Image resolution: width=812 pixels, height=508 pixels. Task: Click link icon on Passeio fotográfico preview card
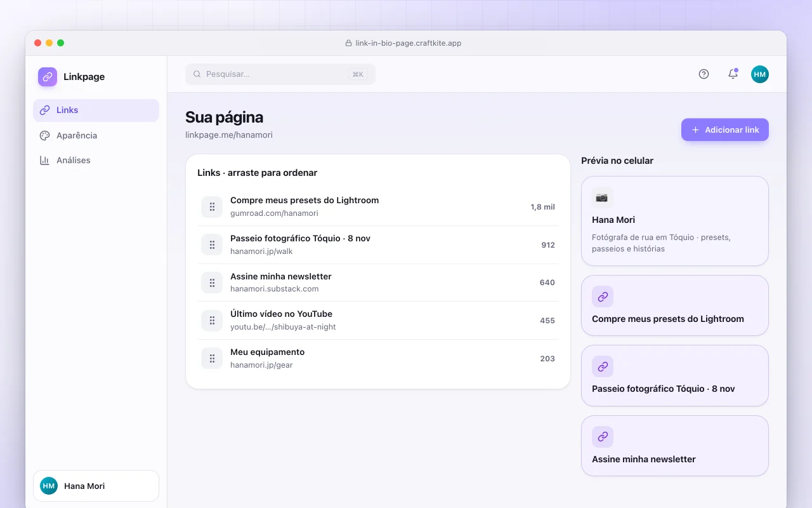pos(603,366)
